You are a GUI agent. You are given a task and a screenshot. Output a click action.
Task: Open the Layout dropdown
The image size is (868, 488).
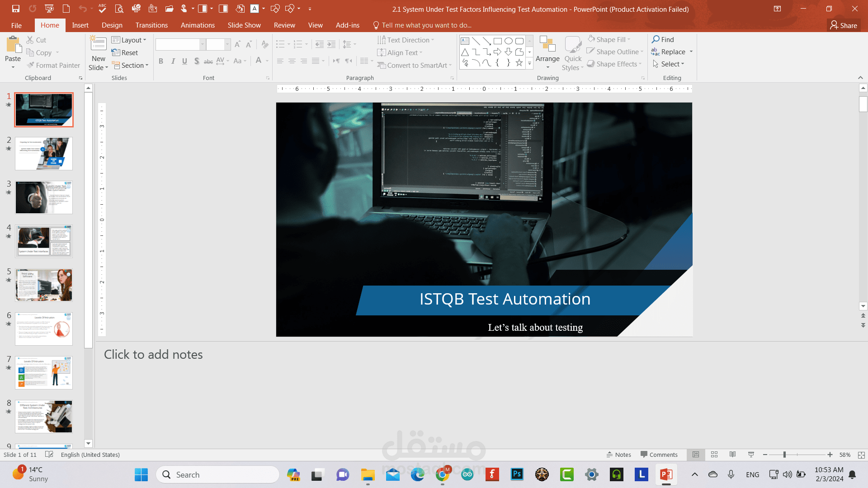129,40
